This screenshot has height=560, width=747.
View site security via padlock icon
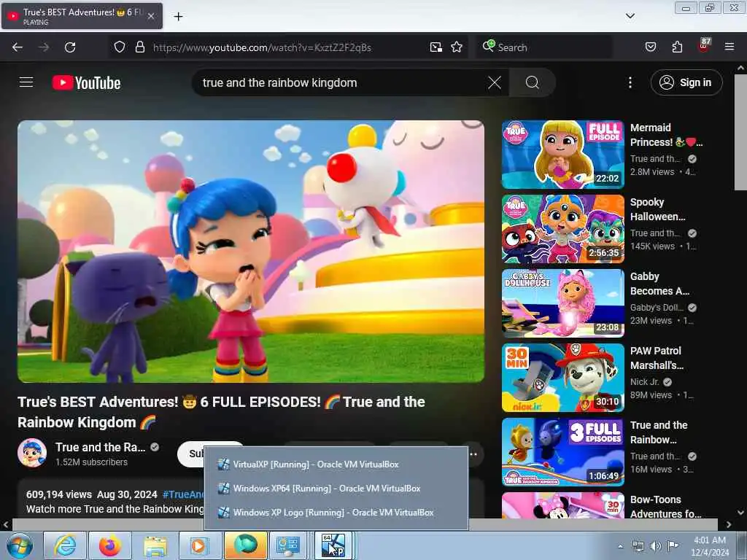pyautogui.click(x=139, y=47)
